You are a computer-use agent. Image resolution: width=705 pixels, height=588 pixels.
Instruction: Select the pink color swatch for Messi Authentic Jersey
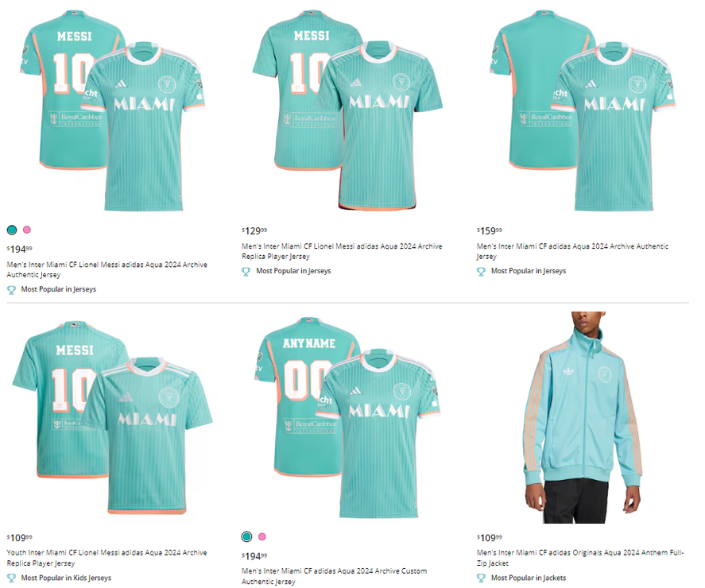click(27, 230)
